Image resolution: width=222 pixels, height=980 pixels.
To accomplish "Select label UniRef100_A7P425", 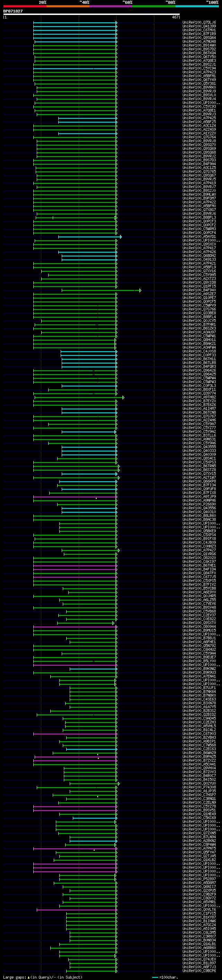I will coord(199,118).
